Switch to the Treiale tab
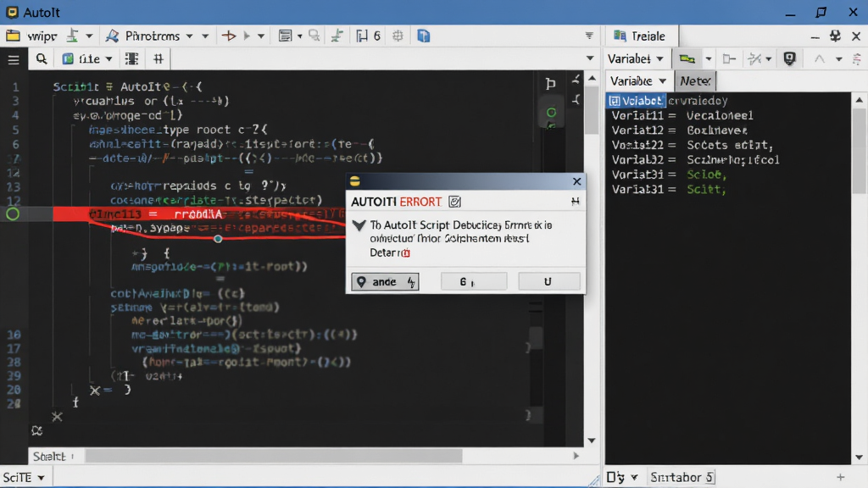The height and width of the screenshot is (488, 868). (640, 36)
